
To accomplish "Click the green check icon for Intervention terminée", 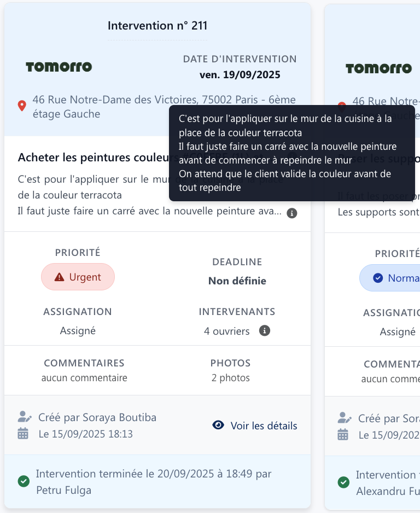I will [x=24, y=481].
